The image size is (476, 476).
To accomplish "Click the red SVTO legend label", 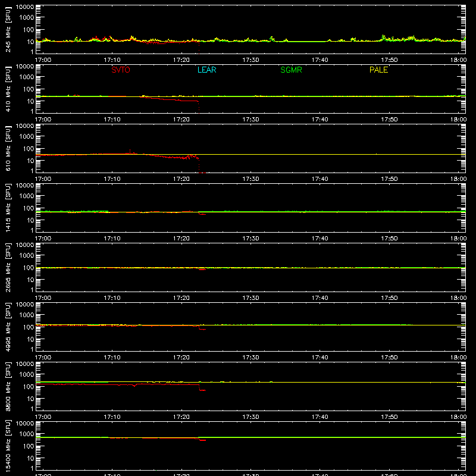I will point(121,70).
